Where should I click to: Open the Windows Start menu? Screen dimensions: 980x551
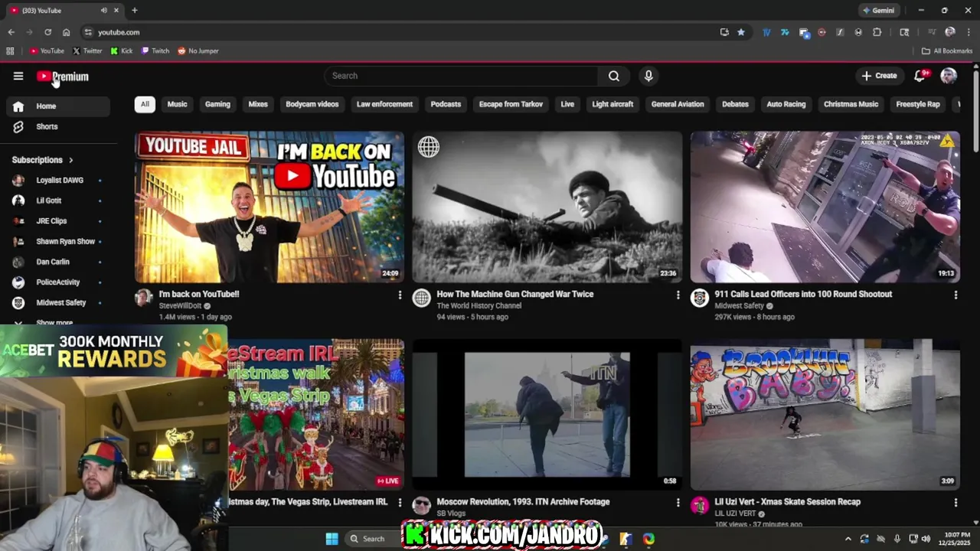pyautogui.click(x=332, y=539)
